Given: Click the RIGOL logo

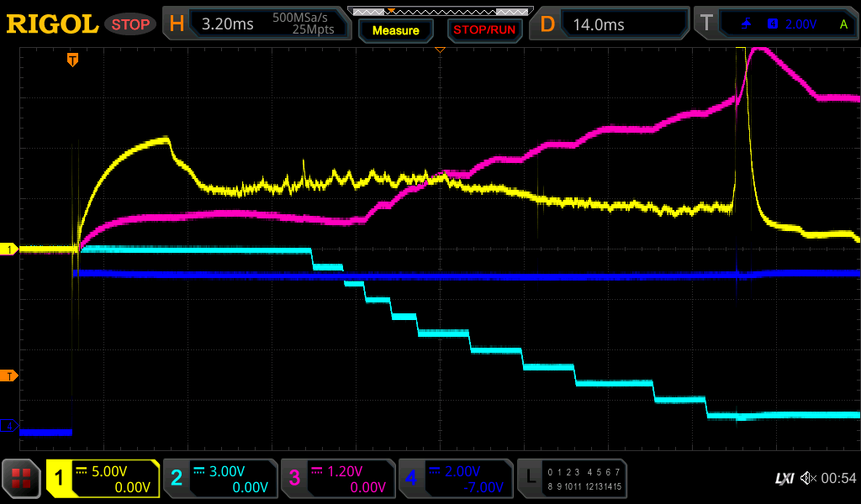Looking at the screenshot, I should point(51,24).
